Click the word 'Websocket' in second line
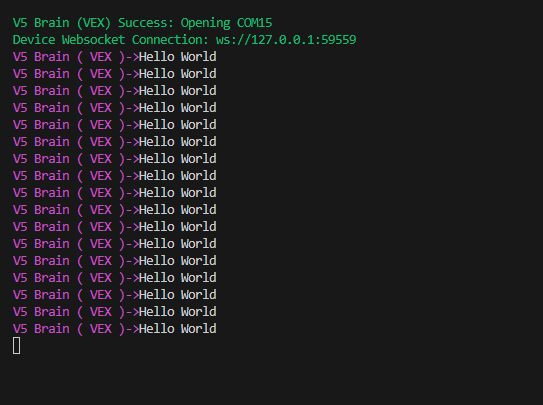Image resolution: width=543 pixels, height=405 pixels. (94, 39)
